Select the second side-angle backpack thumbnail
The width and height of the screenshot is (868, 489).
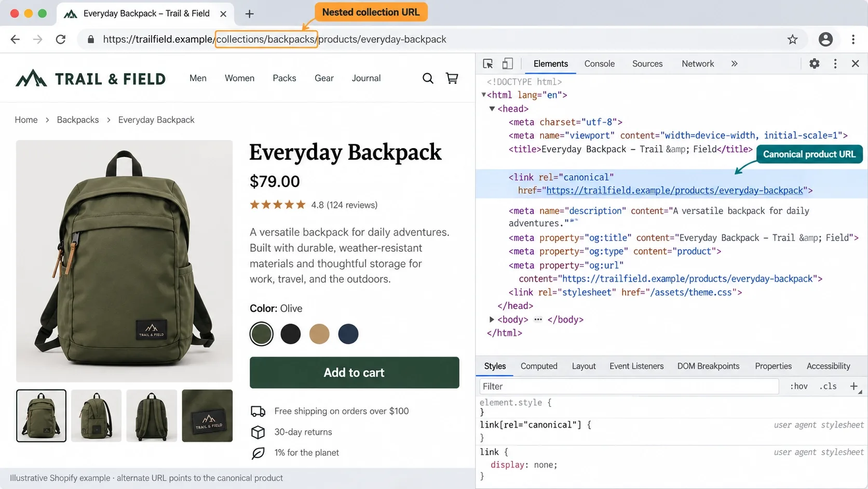[96, 416]
